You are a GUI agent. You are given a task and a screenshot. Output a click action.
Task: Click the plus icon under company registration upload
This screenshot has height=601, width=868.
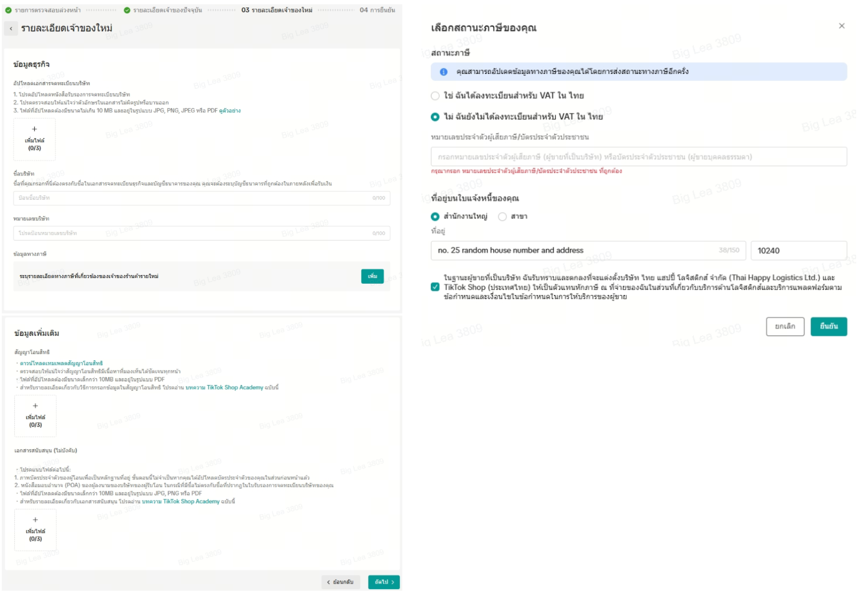click(34, 129)
